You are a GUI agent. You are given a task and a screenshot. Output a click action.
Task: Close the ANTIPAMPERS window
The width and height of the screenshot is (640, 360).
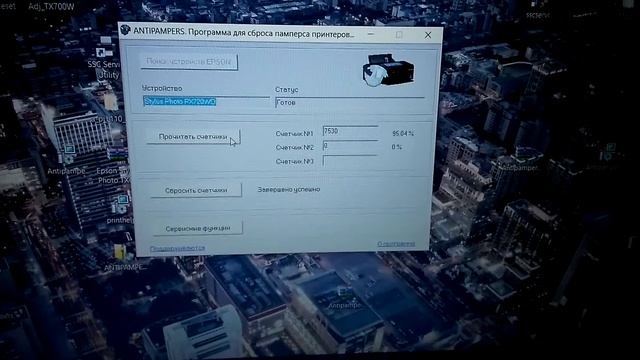pyautogui.click(x=428, y=36)
